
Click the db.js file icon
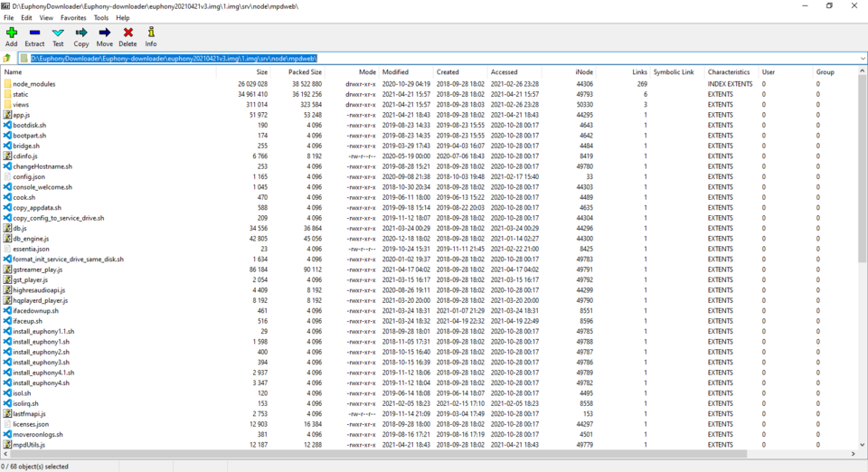coord(7,228)
